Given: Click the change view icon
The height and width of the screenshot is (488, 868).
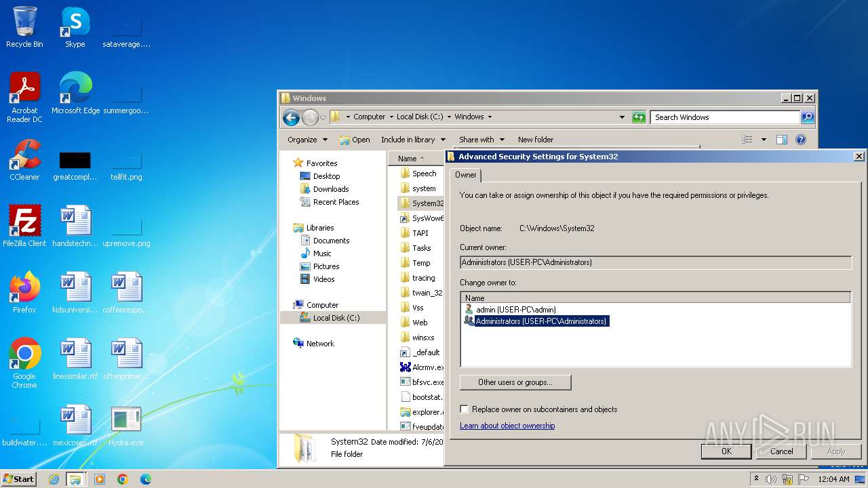Looking at the screenshot, I should tap(747, 140).
